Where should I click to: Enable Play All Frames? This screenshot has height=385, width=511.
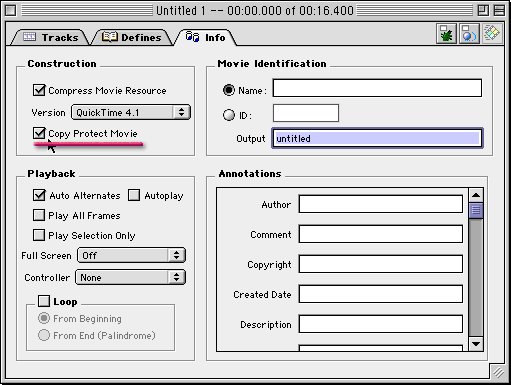[39, 215]
